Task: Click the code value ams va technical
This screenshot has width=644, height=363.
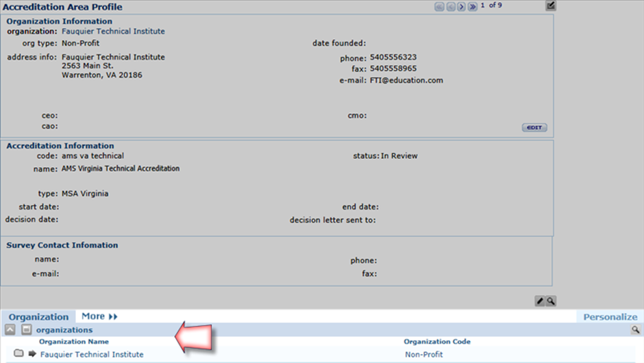Action: coord(92,156)
